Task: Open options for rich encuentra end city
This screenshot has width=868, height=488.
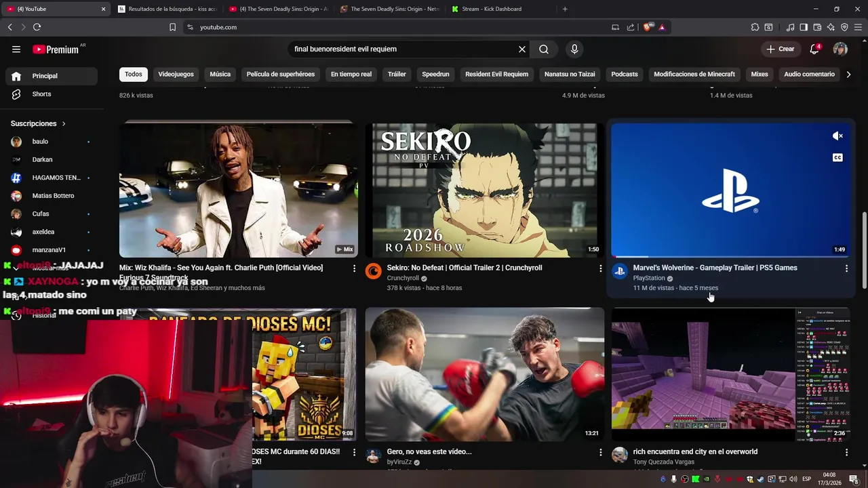Action: point(846,452)
